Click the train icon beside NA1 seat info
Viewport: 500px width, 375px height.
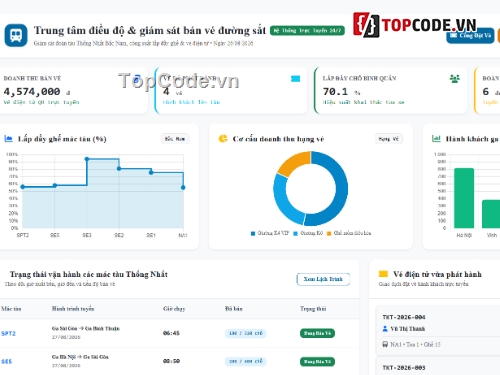click(x=385, y=344)
